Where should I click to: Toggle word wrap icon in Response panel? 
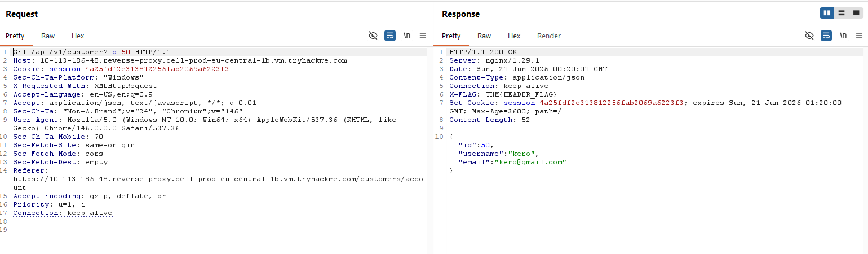click(x=826, y=36)
